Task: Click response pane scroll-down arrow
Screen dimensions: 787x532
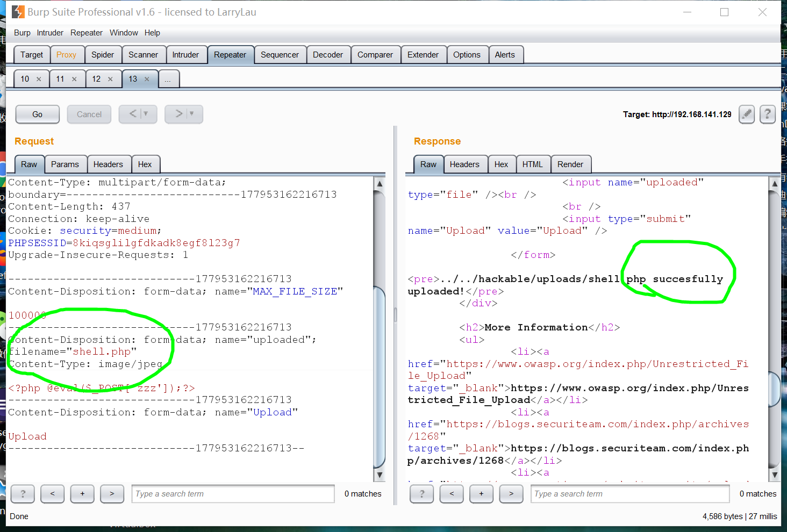Action: click(x=775, y=475)
